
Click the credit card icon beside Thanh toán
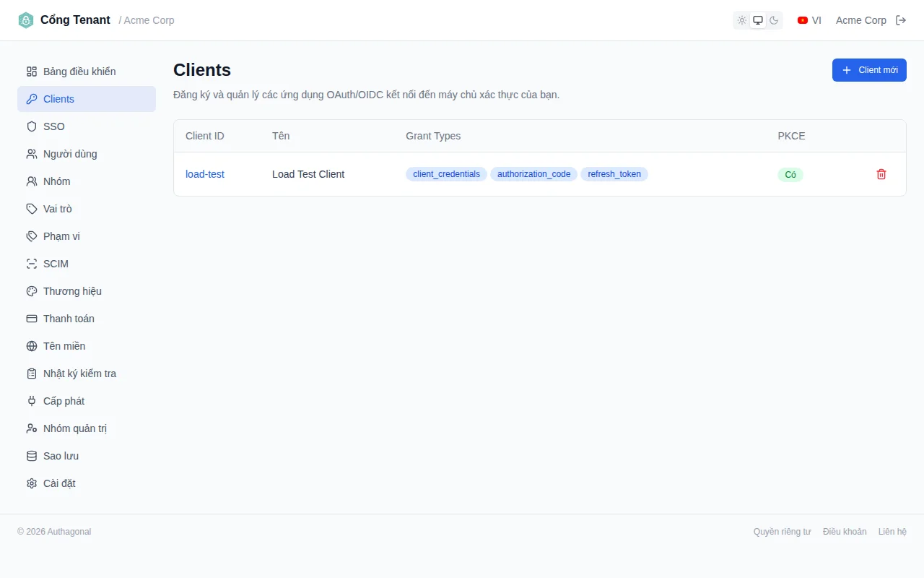coord(32,319)
